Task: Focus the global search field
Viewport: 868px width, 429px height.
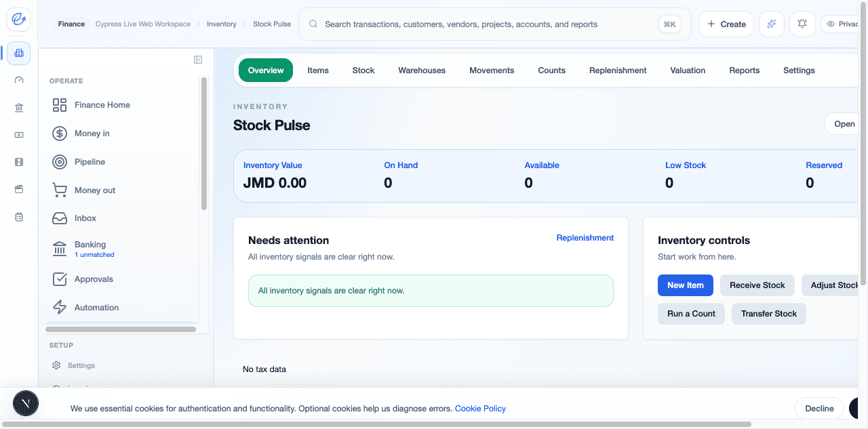Action: pyautogui.click(x=495, y=24)
